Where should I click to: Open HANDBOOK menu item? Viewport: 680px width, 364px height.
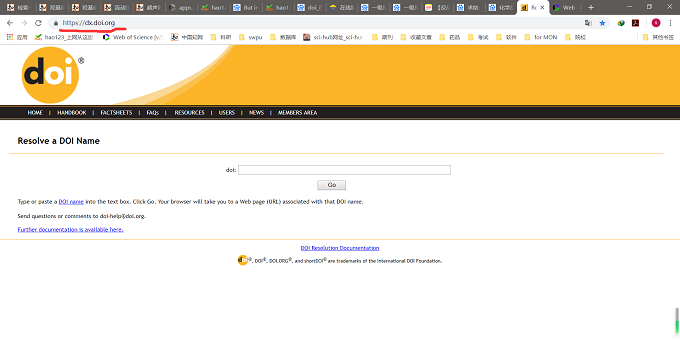pyautogui.click(x=72, y=113)
